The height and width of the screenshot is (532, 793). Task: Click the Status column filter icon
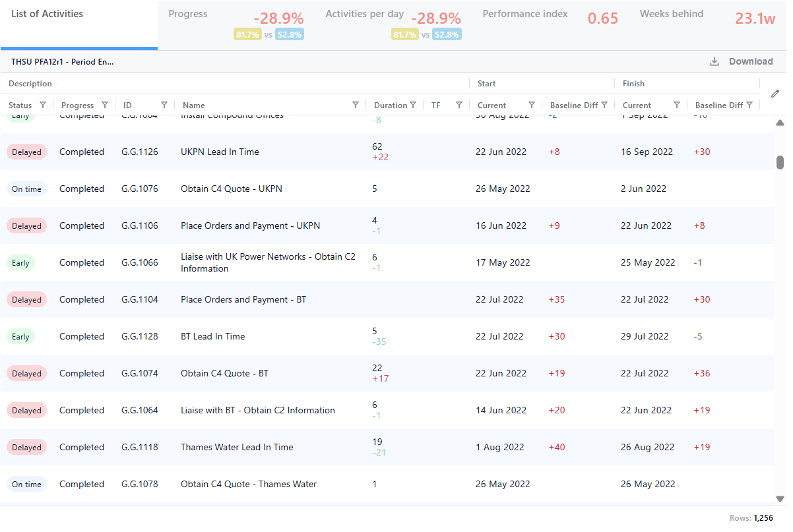pyautogui.click(x=43, y=105)
